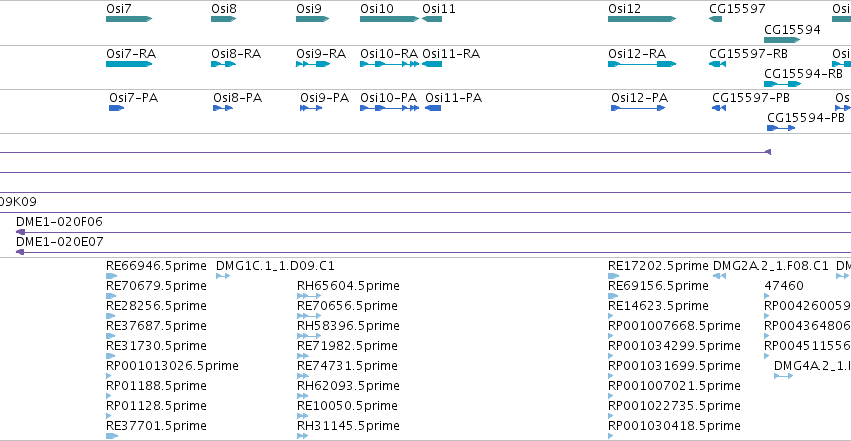Select CG15597-RB transcript label
The width and height of the screenshot is (851, 441).
click(748, 54)
